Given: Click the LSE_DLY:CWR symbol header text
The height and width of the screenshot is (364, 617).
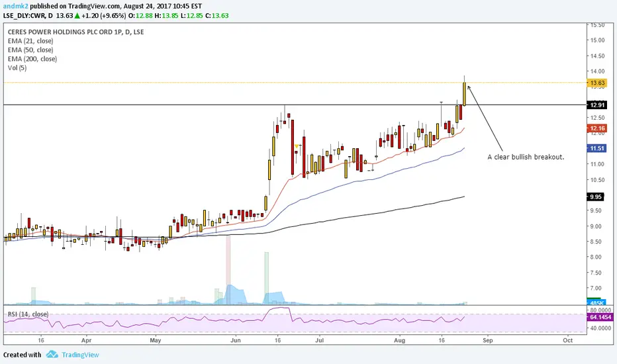Looking at the screenshot, I should (28, 16).
